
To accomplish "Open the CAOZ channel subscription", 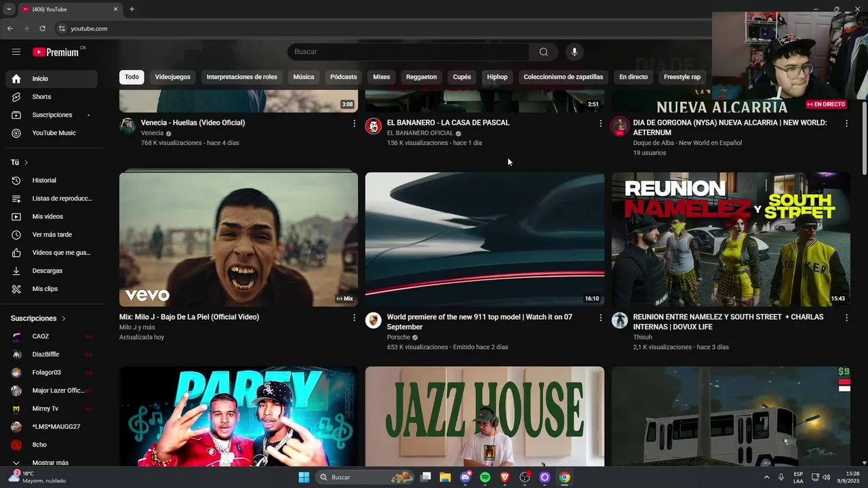I will coord(52,336).
